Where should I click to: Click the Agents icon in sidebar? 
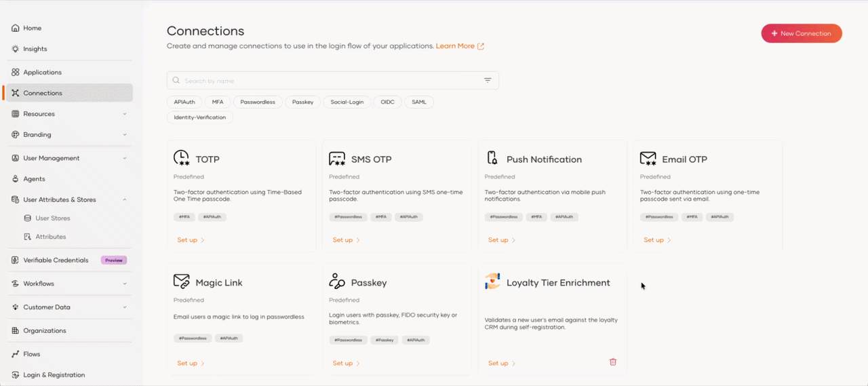[16, 179]
